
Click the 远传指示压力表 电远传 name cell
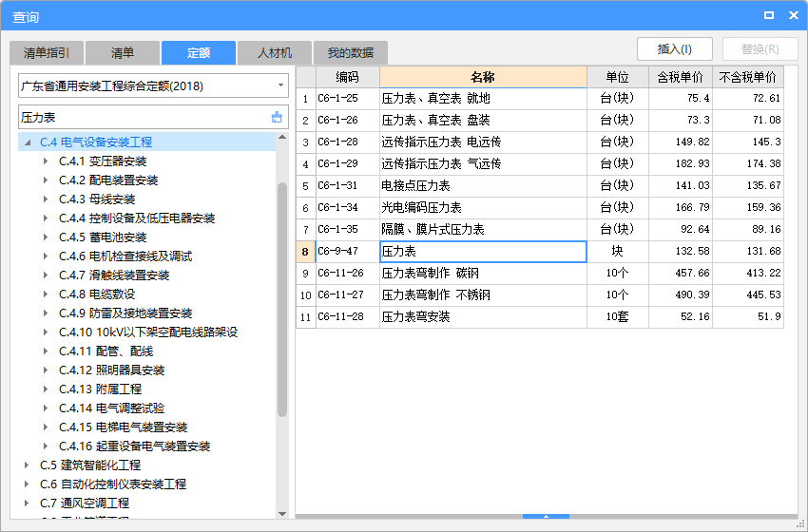[x=483, y=142]
